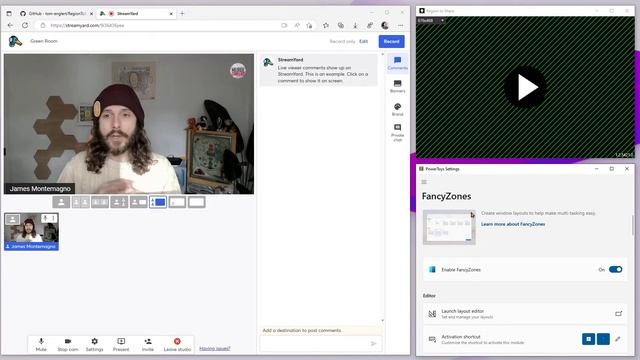
Task: Click the scrollbar in PowerToys Settings
Action: tap(633, 225)
